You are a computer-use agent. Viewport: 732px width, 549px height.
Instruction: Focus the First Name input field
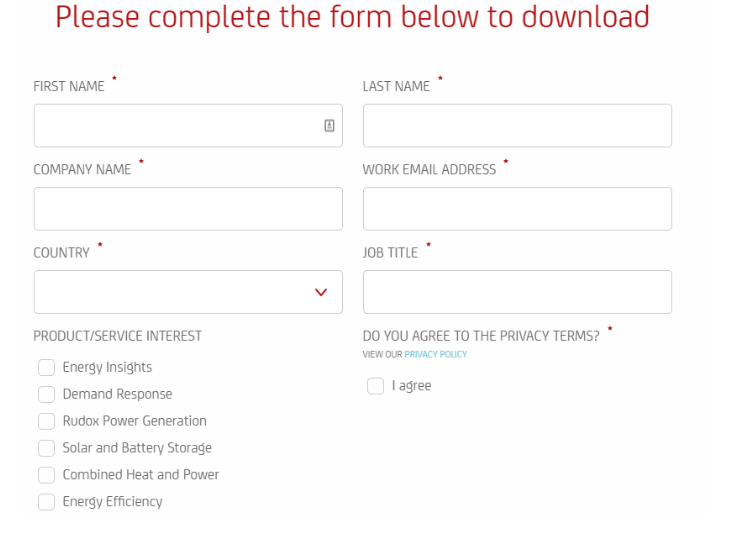188,126
